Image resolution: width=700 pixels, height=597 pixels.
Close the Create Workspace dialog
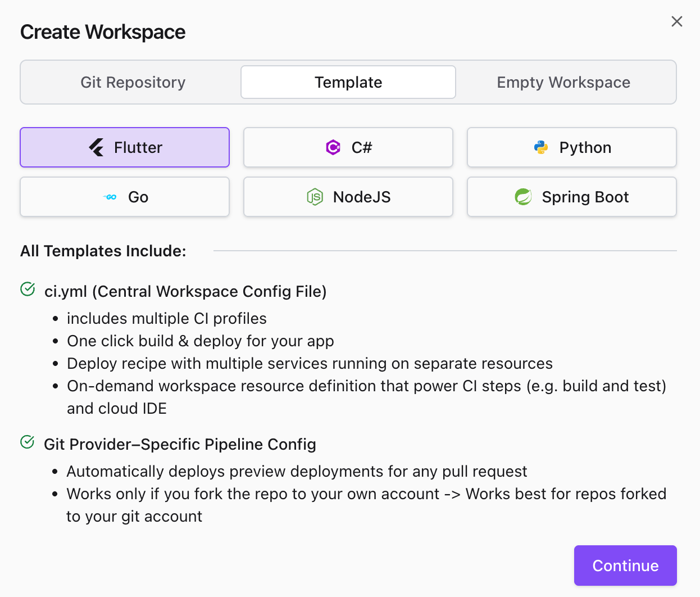tap(676, 21)
